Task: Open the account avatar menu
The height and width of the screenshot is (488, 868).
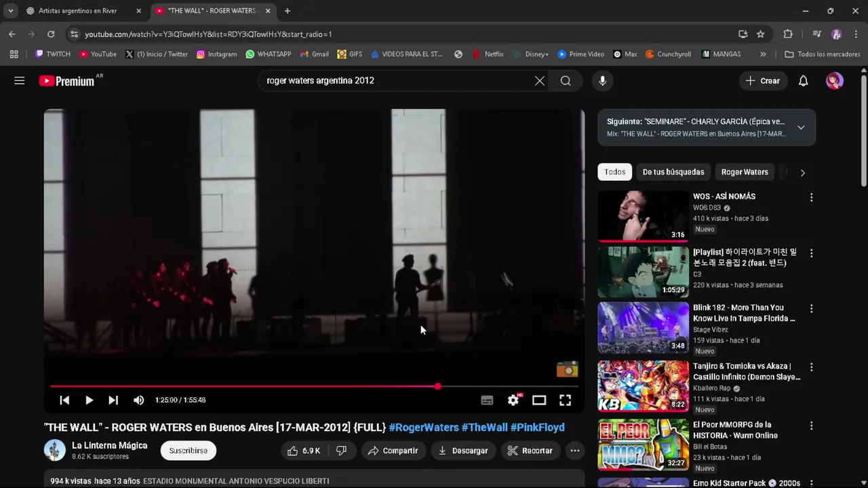Action: click(835, 81)
